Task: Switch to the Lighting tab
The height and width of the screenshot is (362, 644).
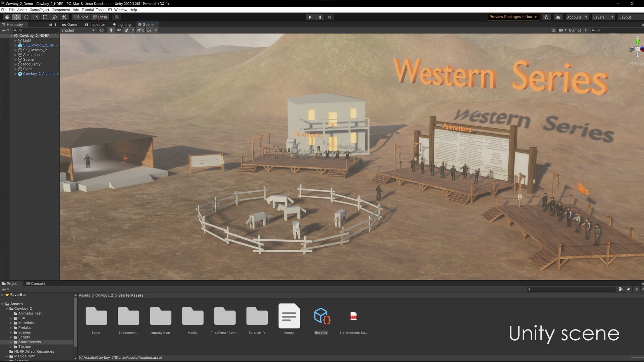Action: (x=122, y=24)
